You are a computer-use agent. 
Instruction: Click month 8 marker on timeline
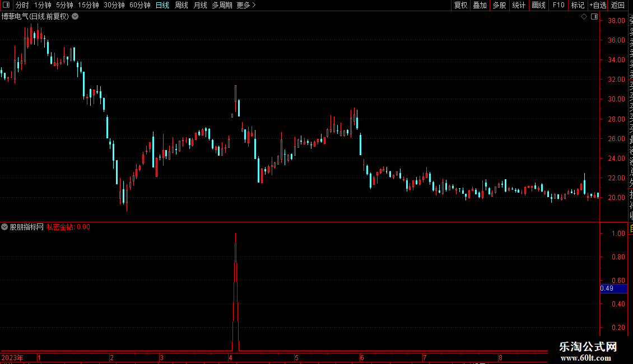501,357
